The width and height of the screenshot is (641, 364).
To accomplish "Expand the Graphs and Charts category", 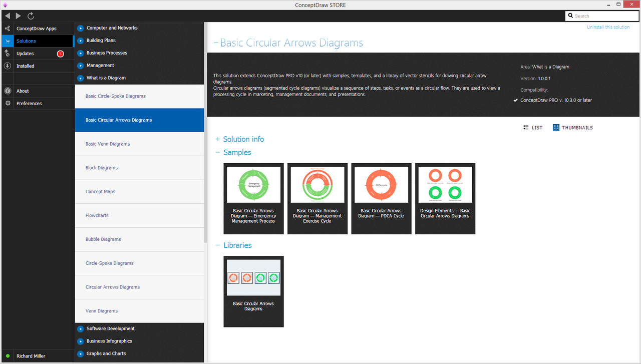I will 81,354.
